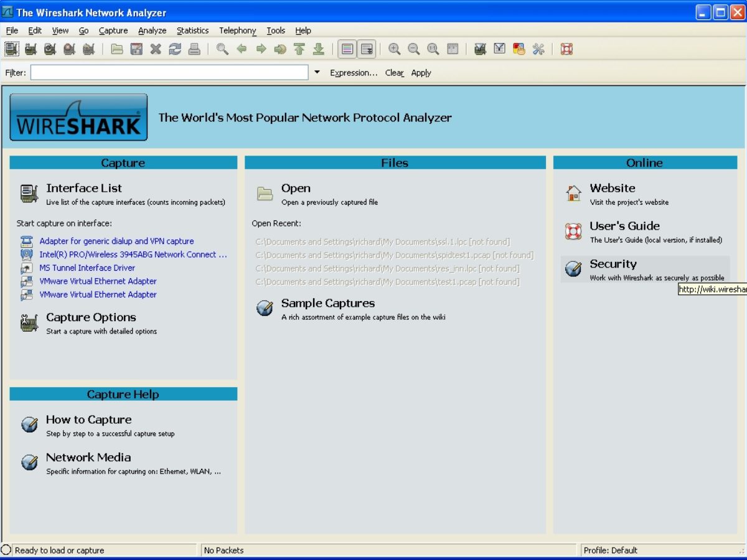Image resolution: width=747 pixels, height=560 pixels.
Task: Open the Analyze menu
Action: click(153, 30)
